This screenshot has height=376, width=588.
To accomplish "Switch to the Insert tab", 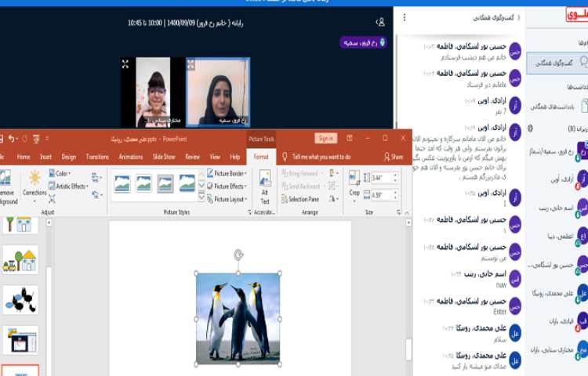I will point(45,157).
